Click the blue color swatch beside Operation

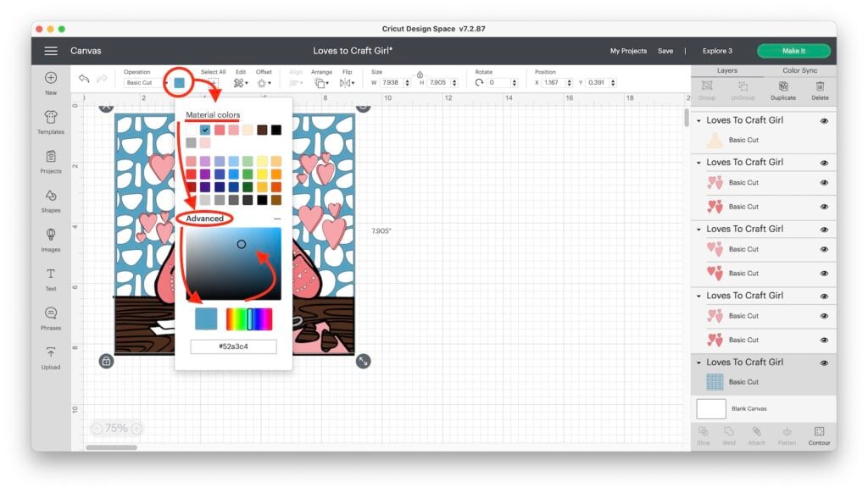click(x=180, y=83)
